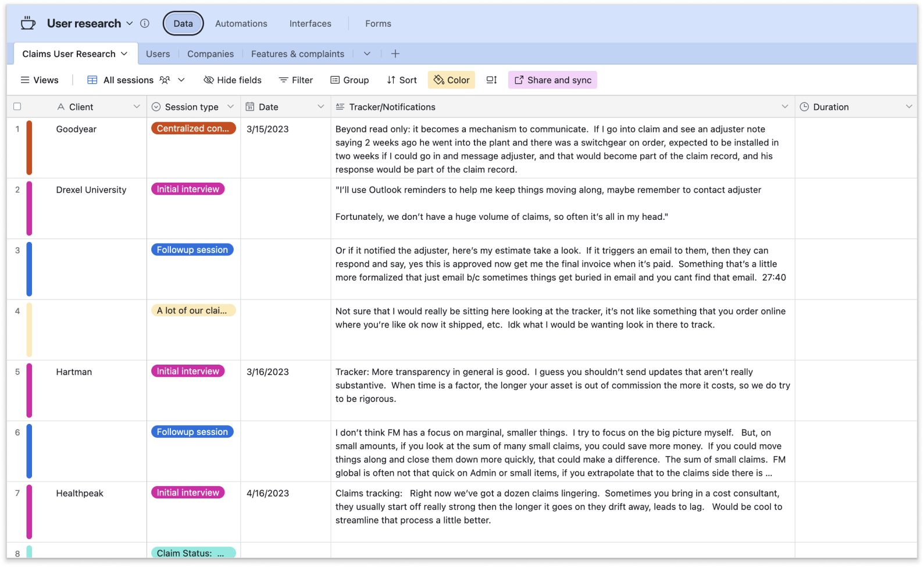
Task: Select the Data tab
Action: tap(183, 23)
